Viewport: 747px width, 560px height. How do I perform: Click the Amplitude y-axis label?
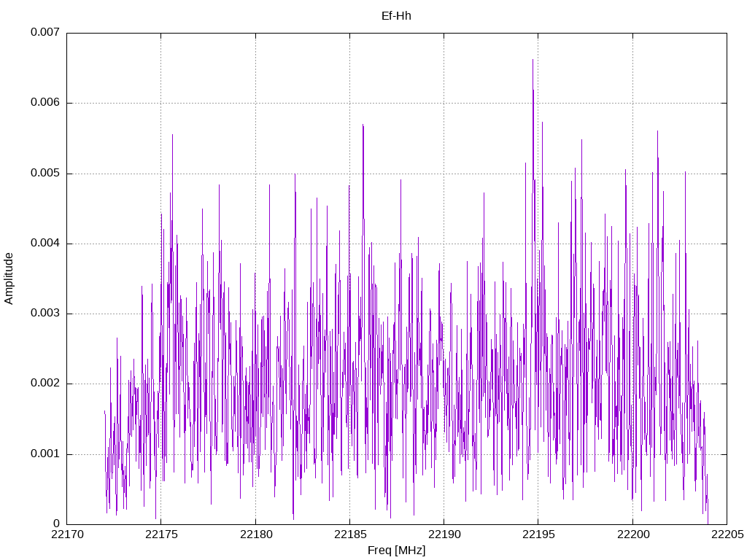9,279
